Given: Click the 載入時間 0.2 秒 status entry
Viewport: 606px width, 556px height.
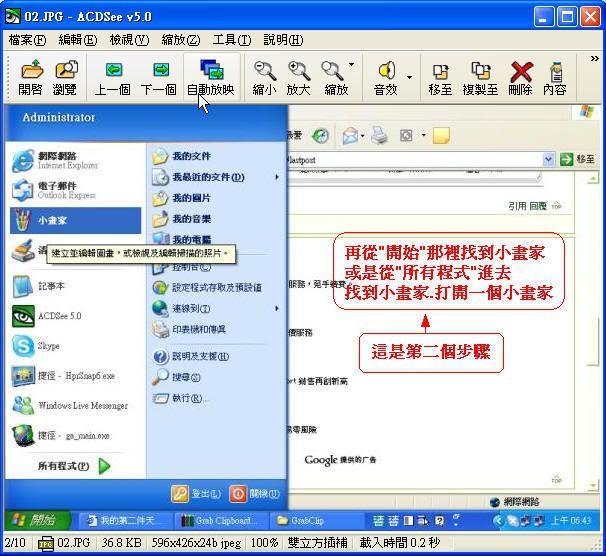Looking at the screenshot, I should pyautogui.click(x=400, y=542).
